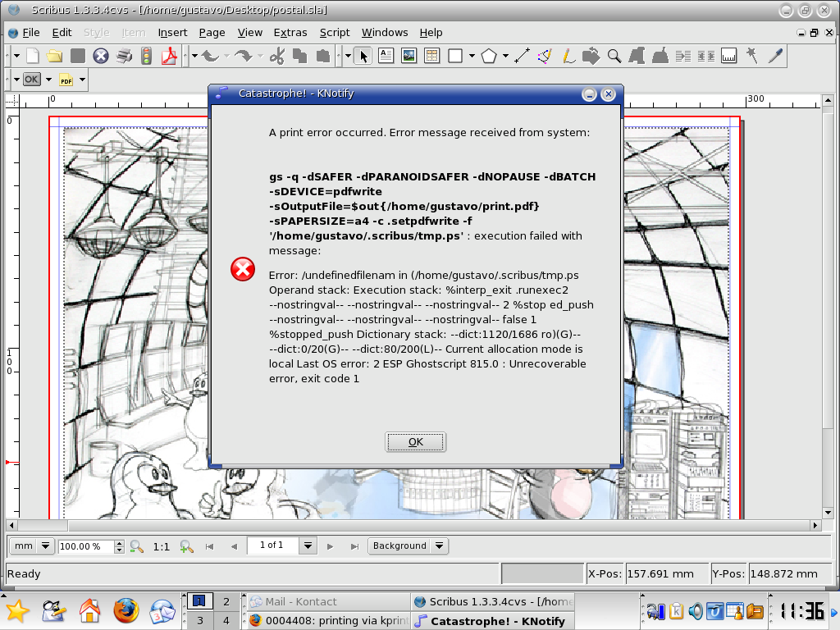The width and height of the screenshot is (840, 630).
Task: Select the Zoom magnifier tool
Action: click(x=614, y=57)
